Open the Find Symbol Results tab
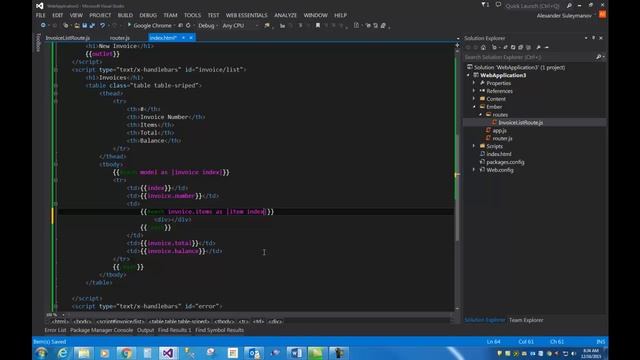The height and width of the screenshot is (360, 640). 219,330
